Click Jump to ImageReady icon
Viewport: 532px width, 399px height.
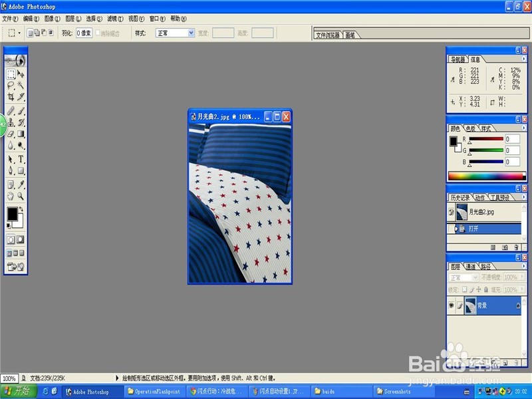(15, 267)
